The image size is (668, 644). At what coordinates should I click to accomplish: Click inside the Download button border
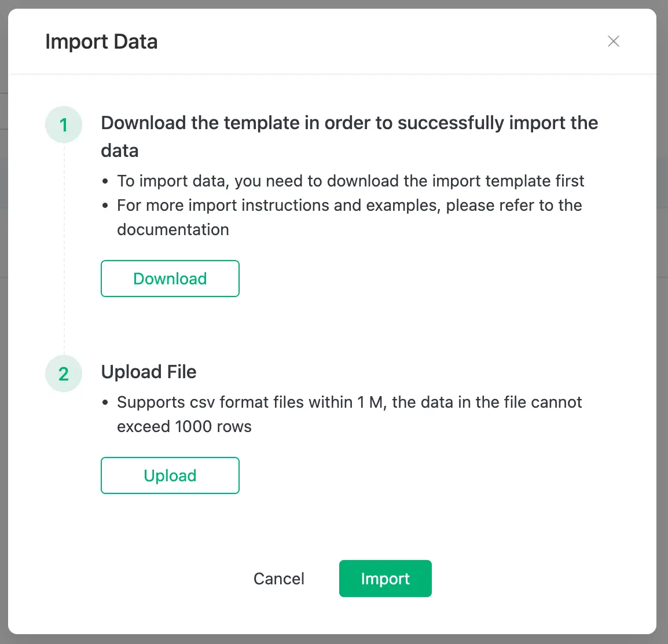click(x=170, y=279)
